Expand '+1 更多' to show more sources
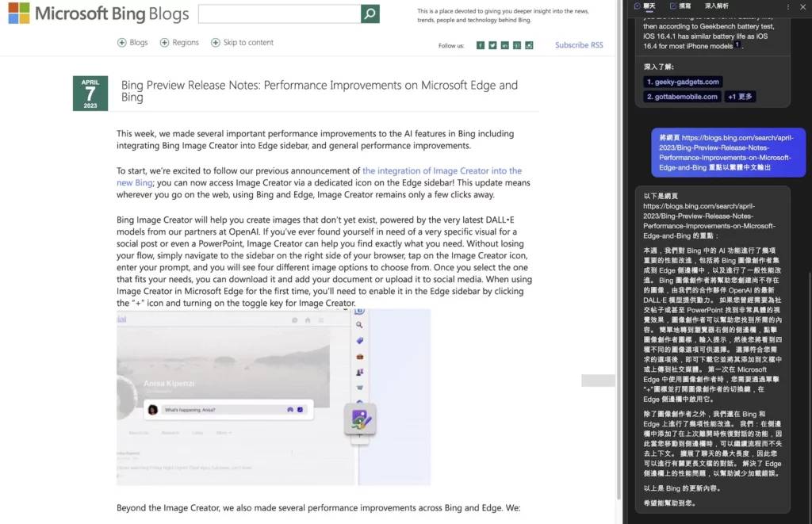The height and width of the screenshot is (524, 812). 740,96
